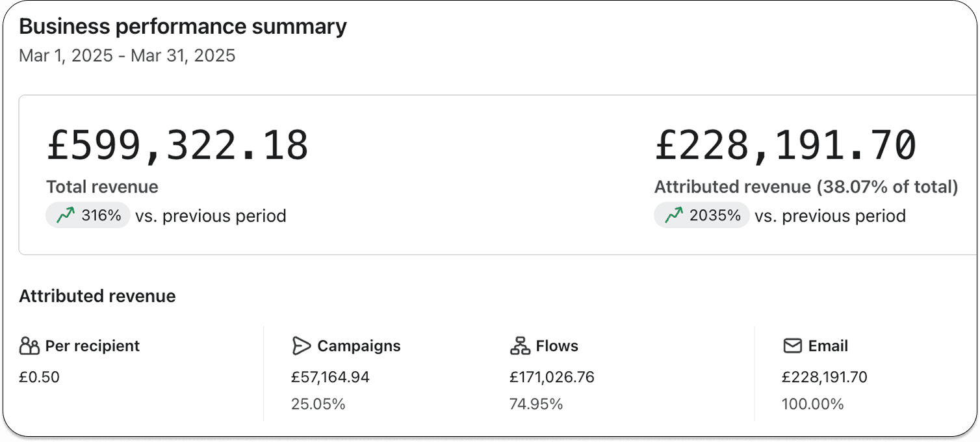
Task: Click the green trend arrow beside 2035%
Action: coord(674,216)
